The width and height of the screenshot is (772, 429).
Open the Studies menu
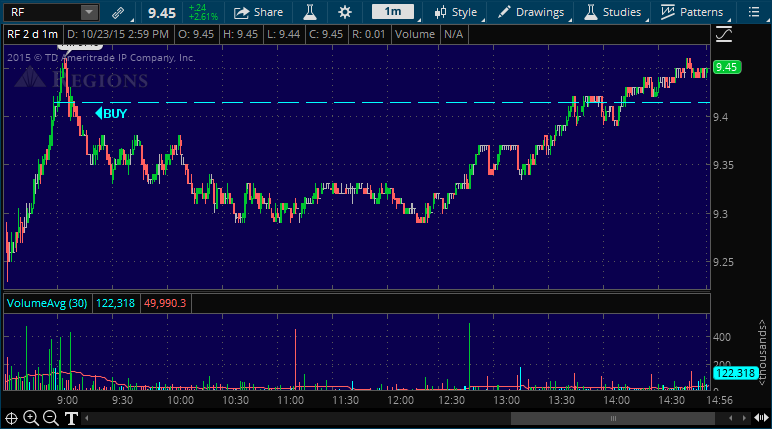[612, 12]
